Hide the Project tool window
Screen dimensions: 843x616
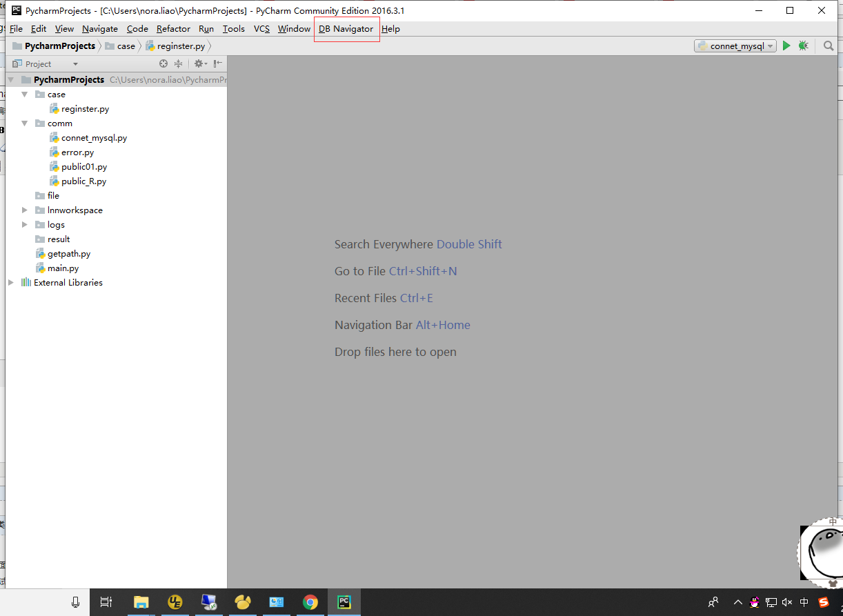[x=217, y=63]
